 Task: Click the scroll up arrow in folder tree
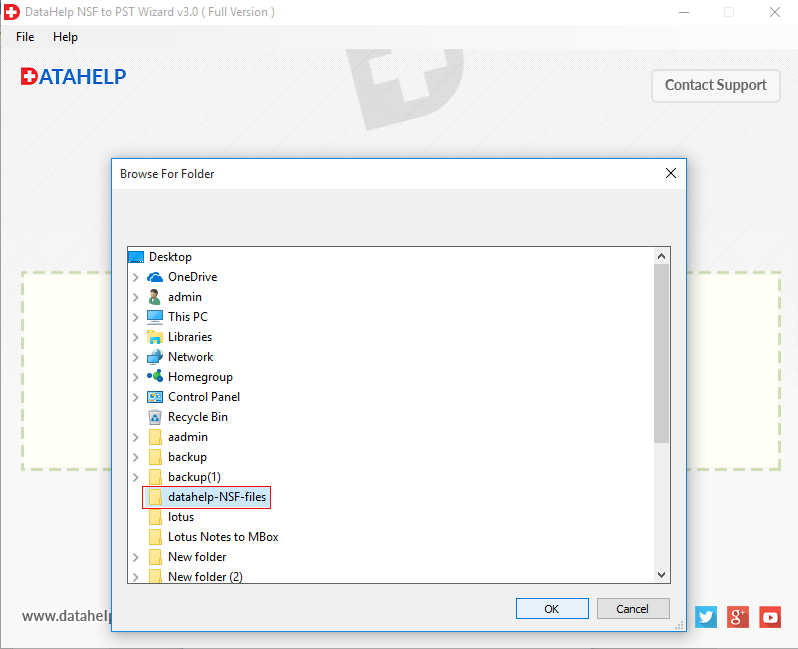click(x=662, y=256)
